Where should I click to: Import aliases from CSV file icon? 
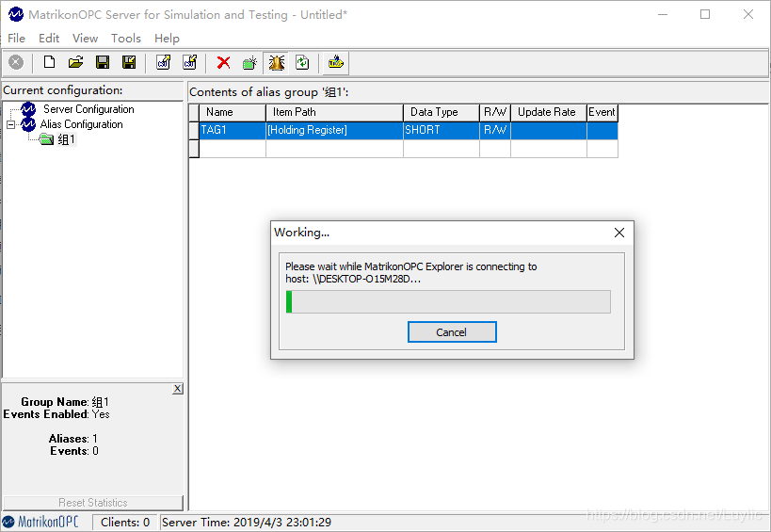(190, 62)
